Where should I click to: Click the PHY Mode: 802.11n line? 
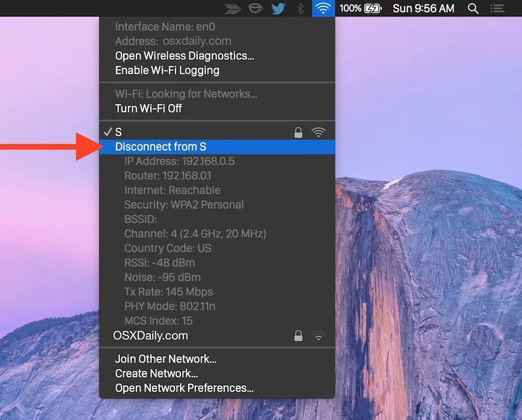pyautogui.click(x=170, y=306)
